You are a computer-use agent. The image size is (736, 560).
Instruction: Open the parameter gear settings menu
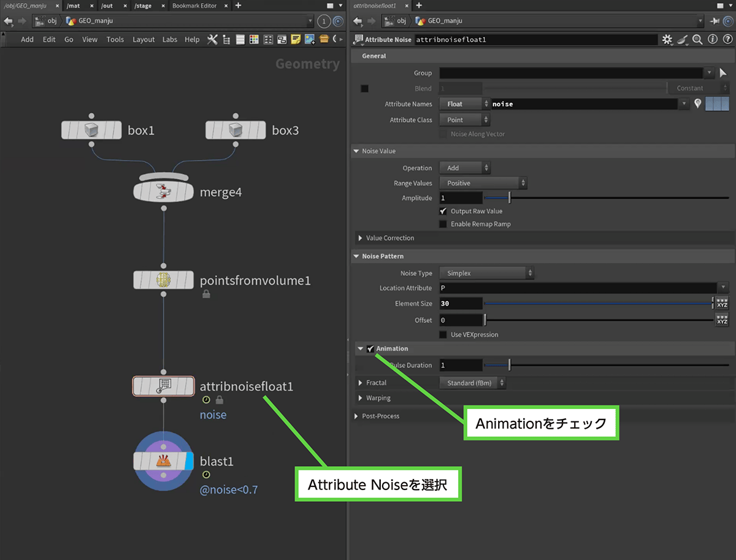[667, 40]
